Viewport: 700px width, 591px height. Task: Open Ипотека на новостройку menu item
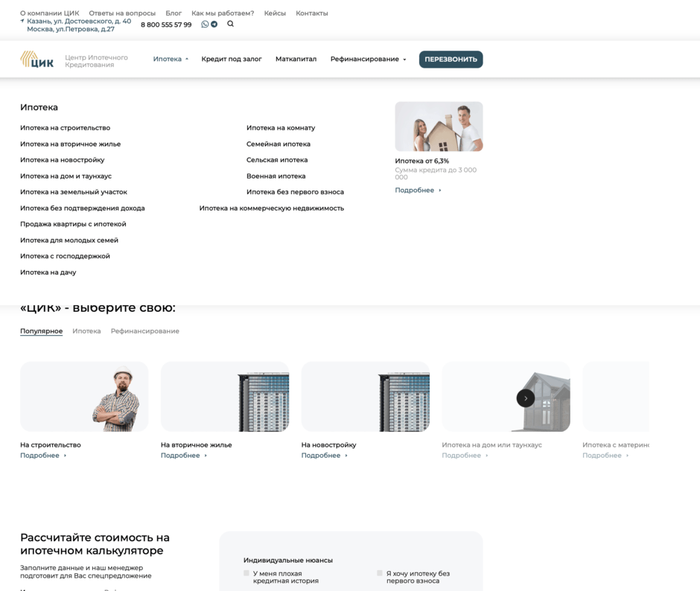(x=62, y=160)
